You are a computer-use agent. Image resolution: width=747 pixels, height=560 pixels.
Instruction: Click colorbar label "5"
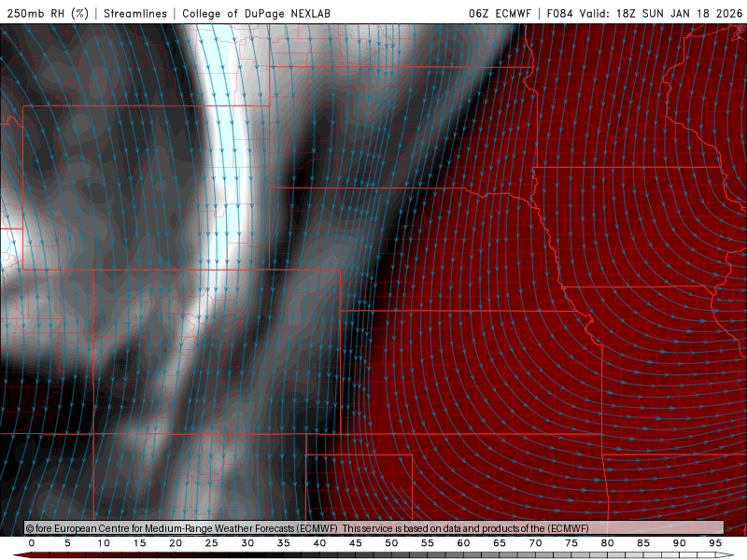pyautogui.click(x=67, y=543)
